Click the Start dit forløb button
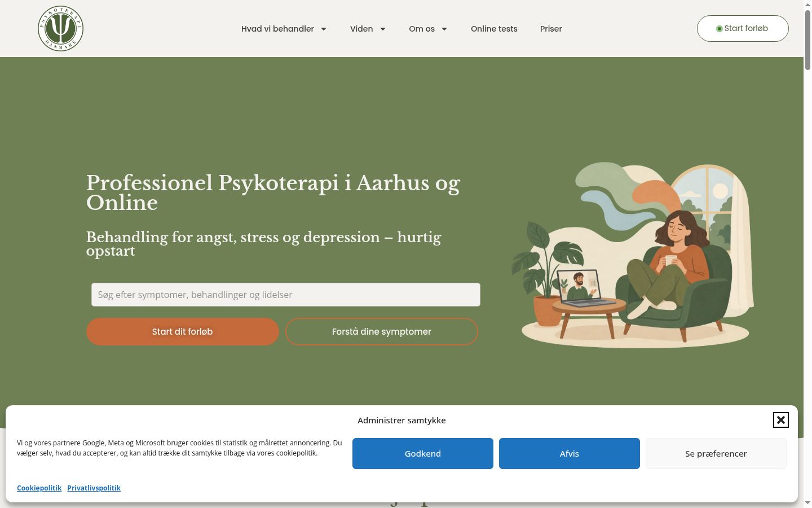This screenshot has height=508, width=812. [183, 331]
